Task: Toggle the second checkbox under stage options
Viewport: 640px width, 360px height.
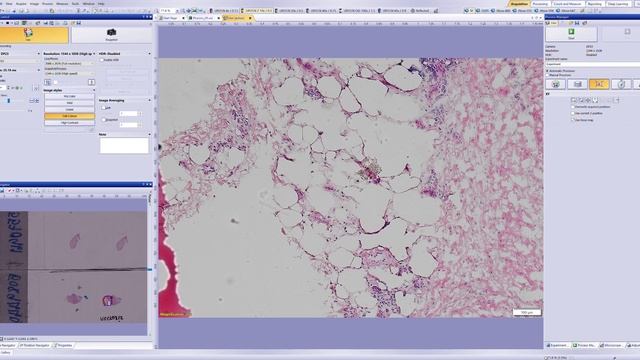Action: [x=573, y=113]
